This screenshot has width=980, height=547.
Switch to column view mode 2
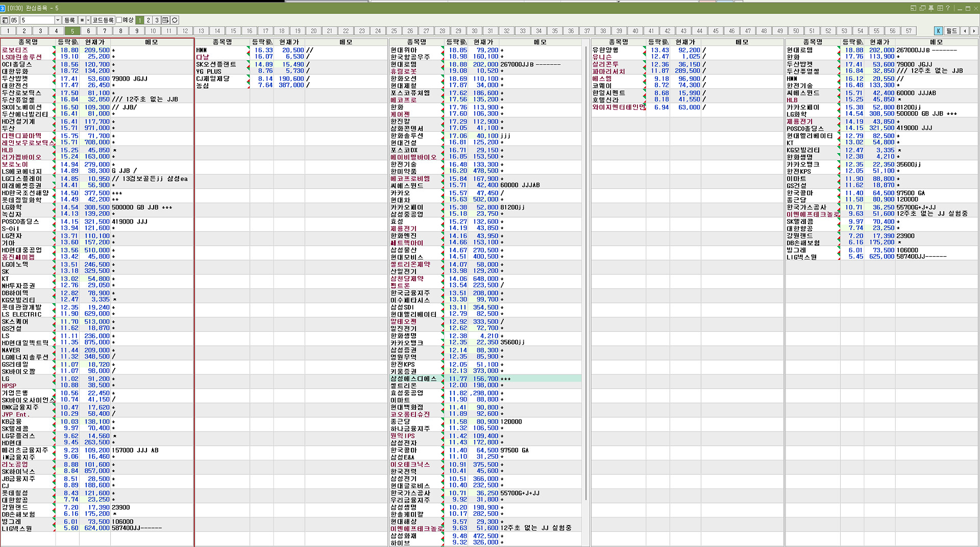pos(148,20)
